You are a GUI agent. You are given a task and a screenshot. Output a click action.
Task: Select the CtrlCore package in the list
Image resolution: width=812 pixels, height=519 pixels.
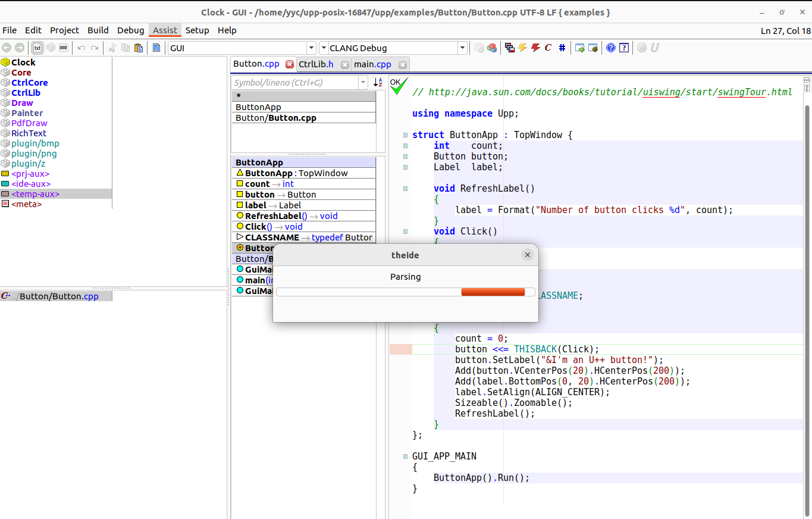pyautogui.click(x=29, y=83)
